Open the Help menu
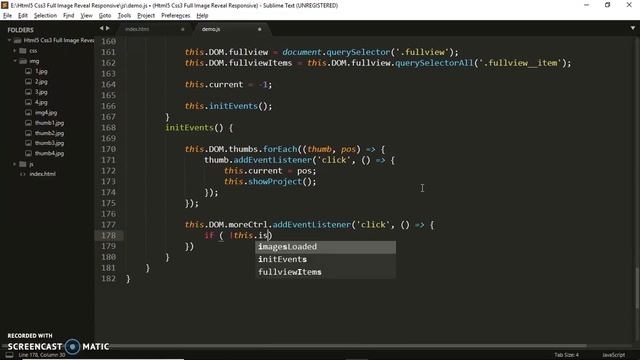Screen dimensions: 640x360 202,16
